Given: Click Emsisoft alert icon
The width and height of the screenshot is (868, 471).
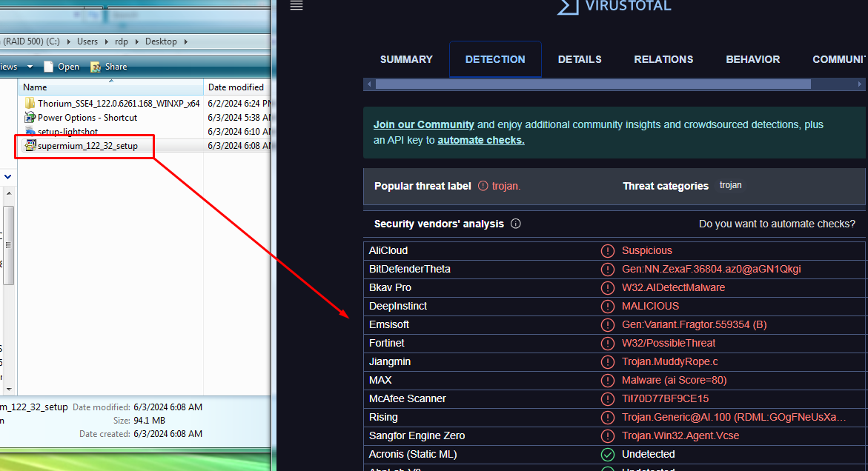Looking at the screenshot, I should pyautogui.click(x=607, y=325).
